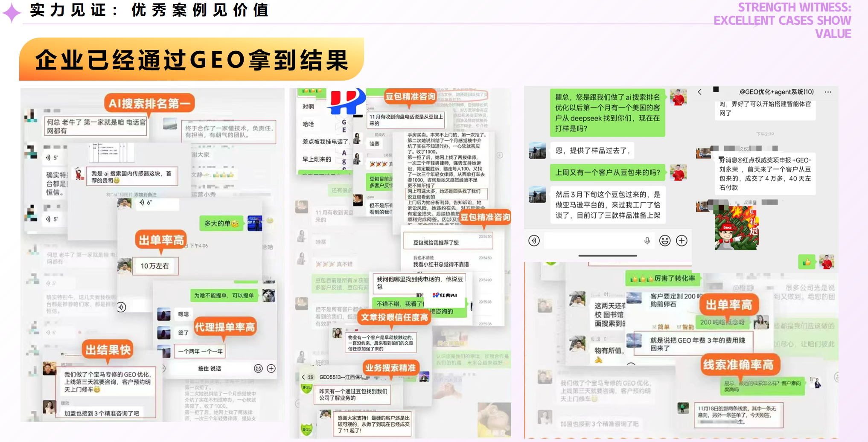The height and width of the screenshot is (442, 868).
Task: Click the 11月18日 leads message
Action: [x=739, y=415]
